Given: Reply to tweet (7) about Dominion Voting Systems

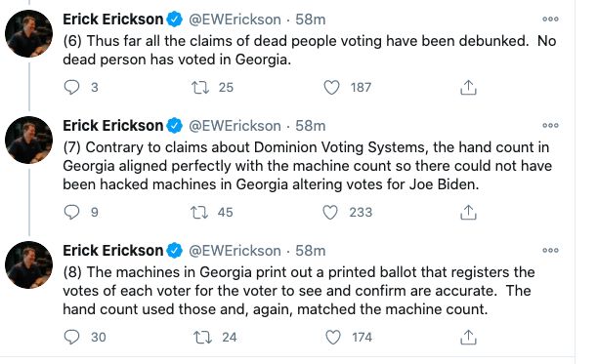Looking at the screenshot, I should click(x=71, y=212).
